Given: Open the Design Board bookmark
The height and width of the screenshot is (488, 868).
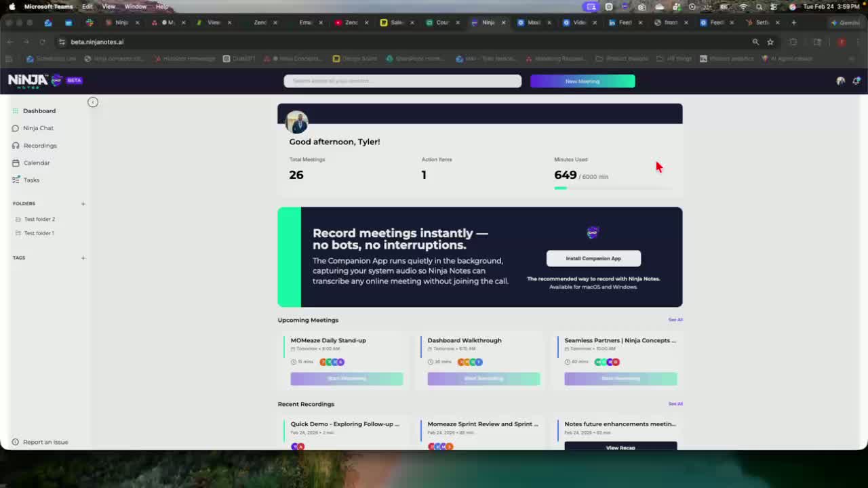Looking at the screenshot, I should (x=355, y=59).
